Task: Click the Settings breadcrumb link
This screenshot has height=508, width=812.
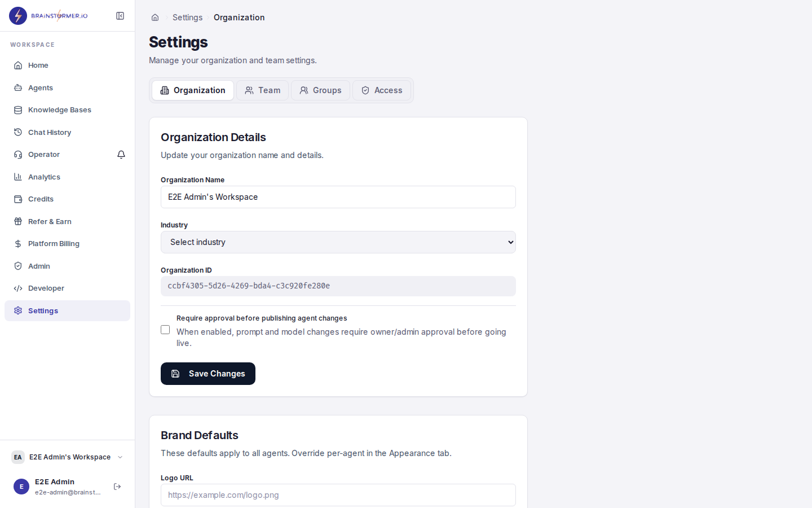Action: (187, 17)
